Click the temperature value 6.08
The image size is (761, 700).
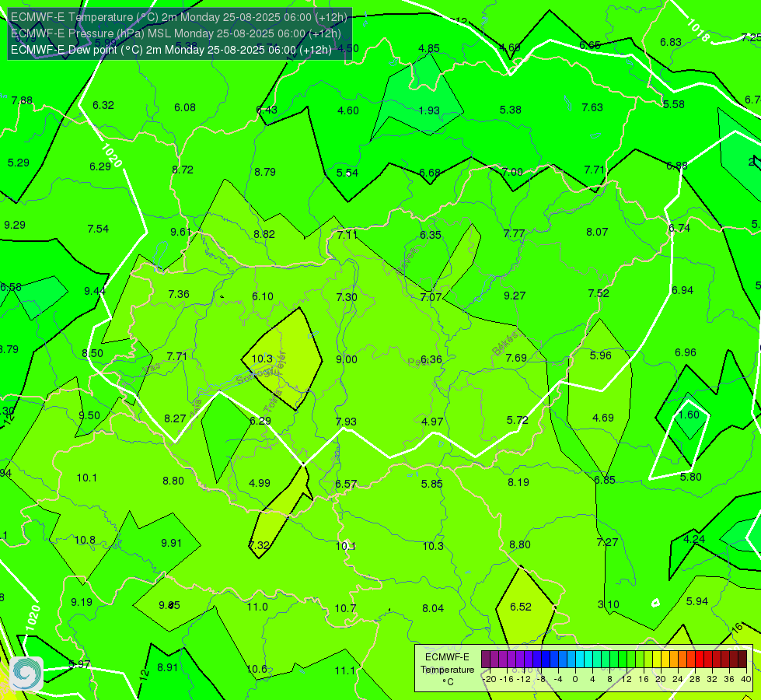pyautogui.click(x=185, y=107)
